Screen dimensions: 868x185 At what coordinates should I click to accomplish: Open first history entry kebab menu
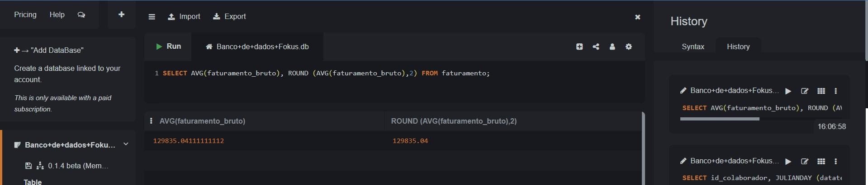835,91
